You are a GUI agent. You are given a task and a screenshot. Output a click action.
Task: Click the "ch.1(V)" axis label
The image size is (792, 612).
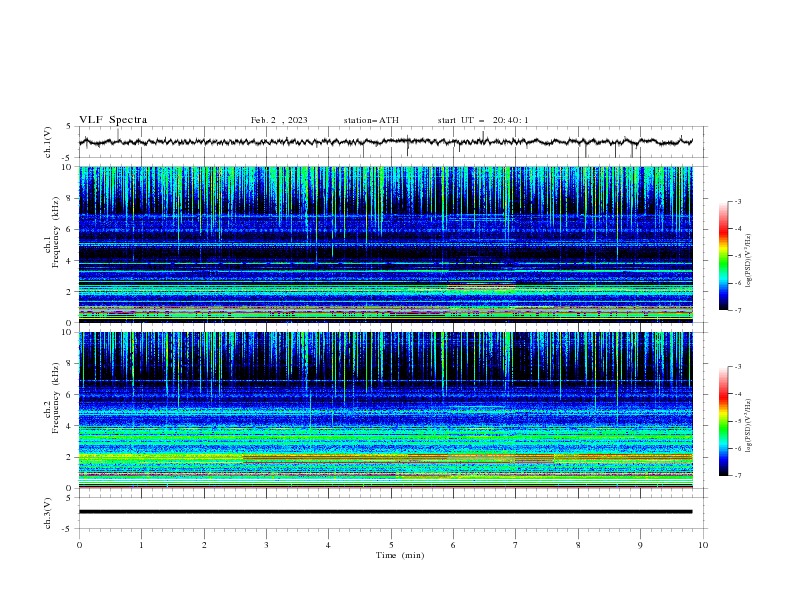point(48,142)
